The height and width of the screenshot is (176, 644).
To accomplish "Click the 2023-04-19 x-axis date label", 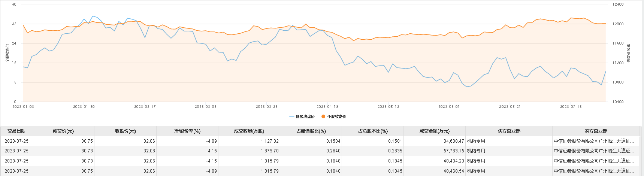I will 327,107.
